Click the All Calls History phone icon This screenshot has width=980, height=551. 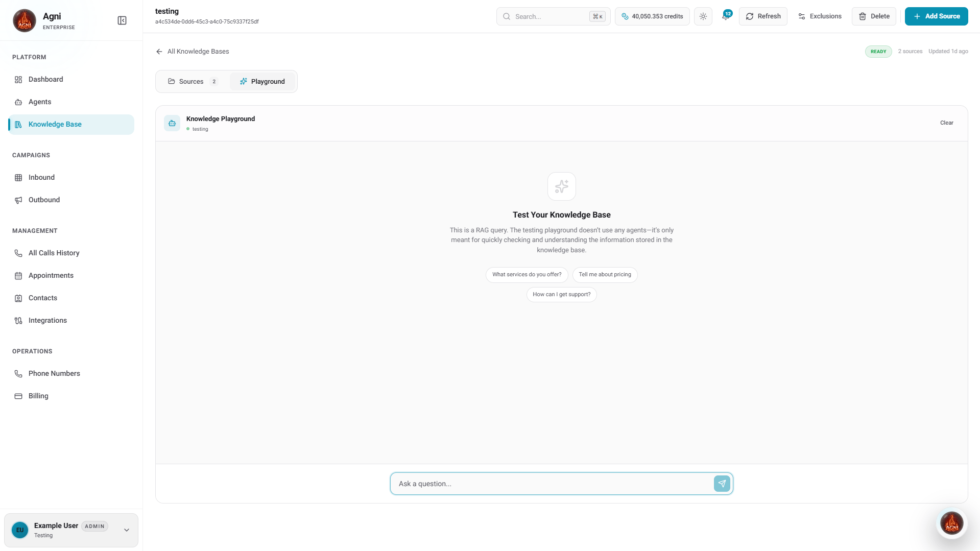tap(18, 253)
